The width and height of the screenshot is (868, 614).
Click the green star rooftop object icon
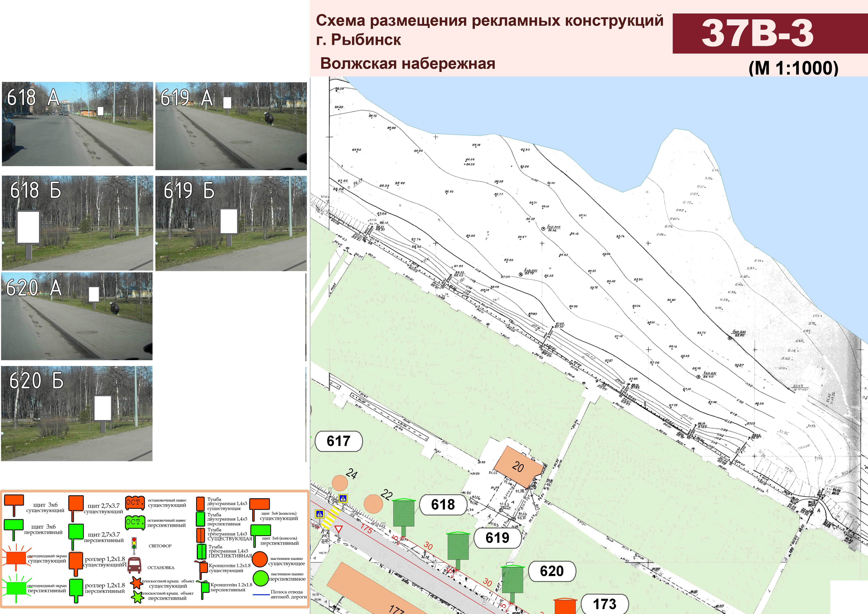(x=137, y=597)
